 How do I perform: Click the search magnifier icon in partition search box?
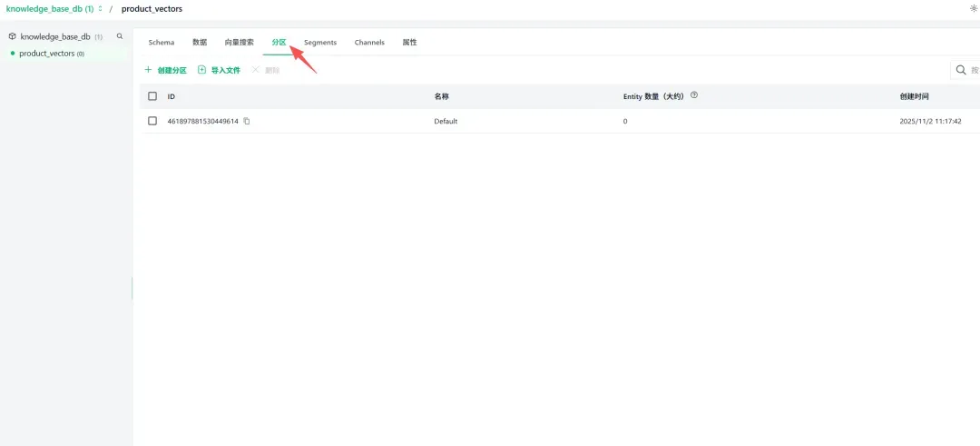[961, 70]
